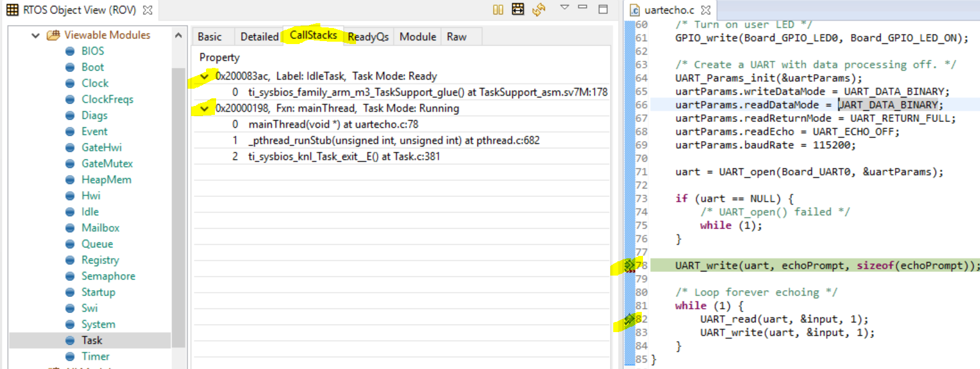Screen dimensions: 980x369
Task: Select the GateMutex module
Action: [107, 164]
